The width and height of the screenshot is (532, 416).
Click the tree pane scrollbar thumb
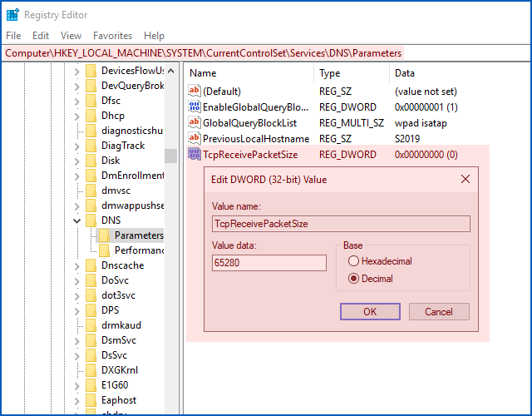[170, 156]
